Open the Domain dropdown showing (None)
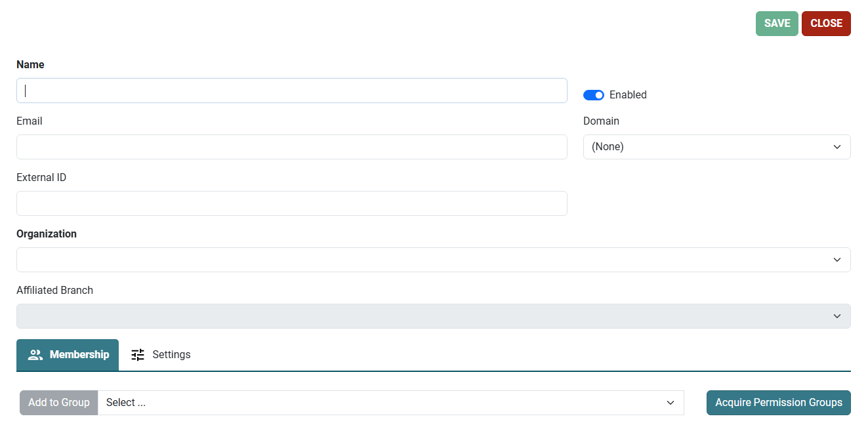Image resolution: width=868 pixels, height=429 pixels. tap(717, 147)
